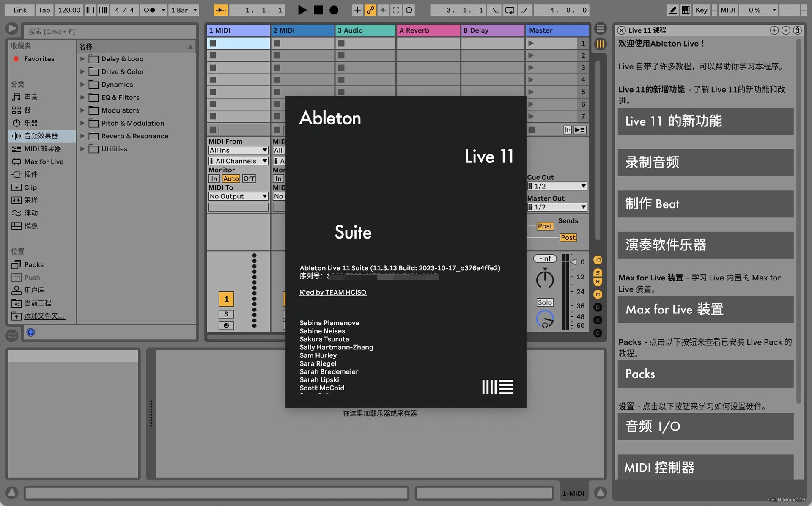Open the MIDI To No Output dropdown

[238, 196]
